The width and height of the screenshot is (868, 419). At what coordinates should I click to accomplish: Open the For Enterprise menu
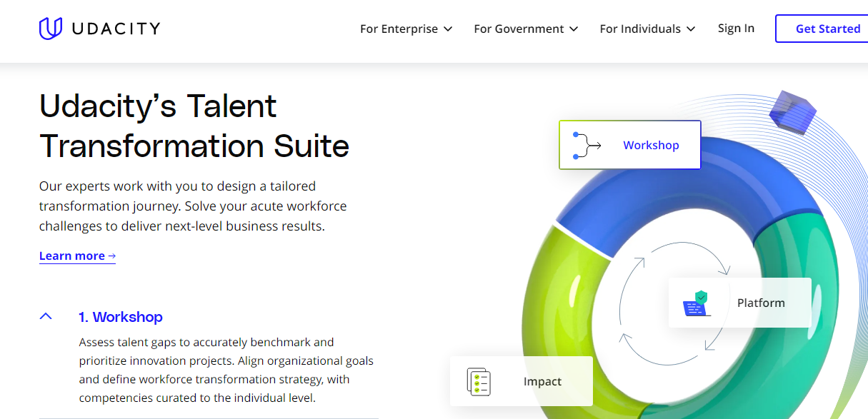click(x=406, y=29)
